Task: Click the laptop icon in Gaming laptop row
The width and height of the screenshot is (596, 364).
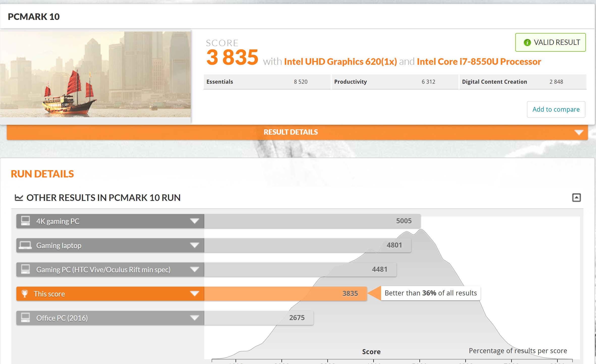Action: pos(25,245)
